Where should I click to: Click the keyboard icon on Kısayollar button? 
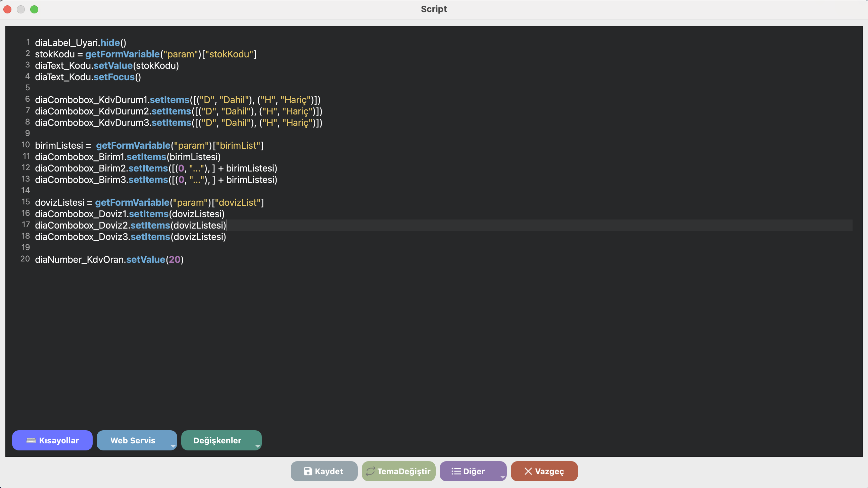31,440
